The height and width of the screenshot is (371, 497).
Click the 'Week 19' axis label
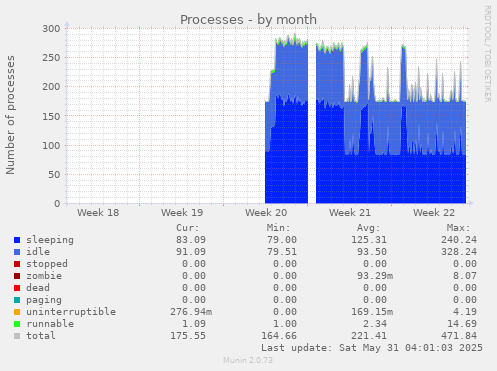182,213
